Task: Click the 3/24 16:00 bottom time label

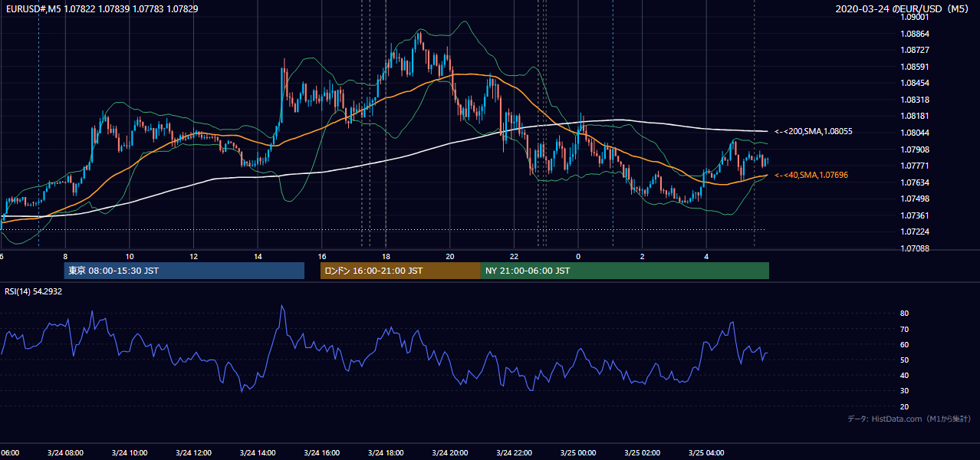Action: (x=321, y=453)
